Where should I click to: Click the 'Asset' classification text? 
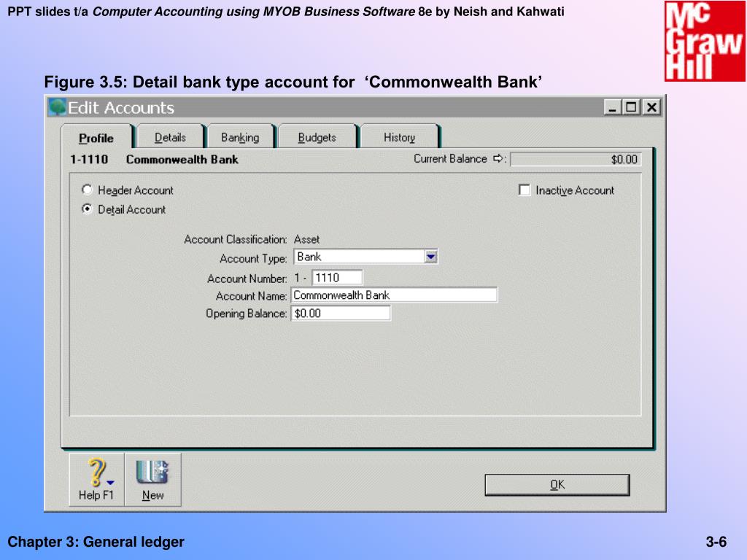tap(307, 239)
